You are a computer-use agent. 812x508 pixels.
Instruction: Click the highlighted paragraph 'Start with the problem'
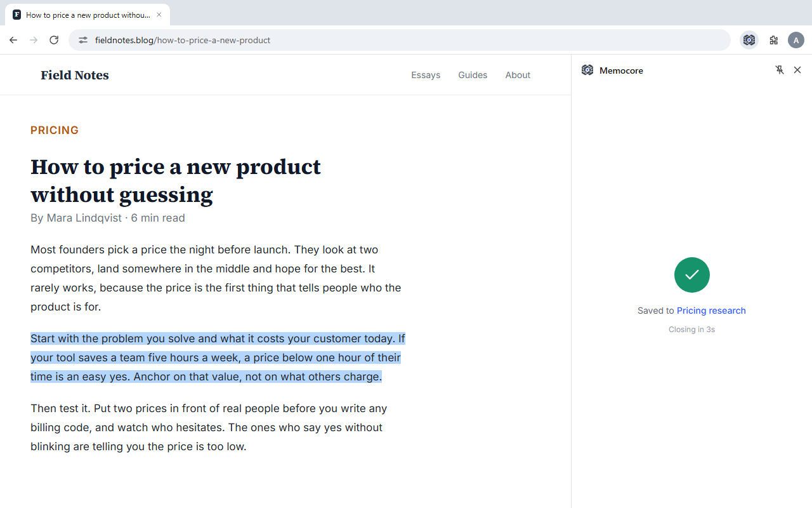tap(218, 358)
